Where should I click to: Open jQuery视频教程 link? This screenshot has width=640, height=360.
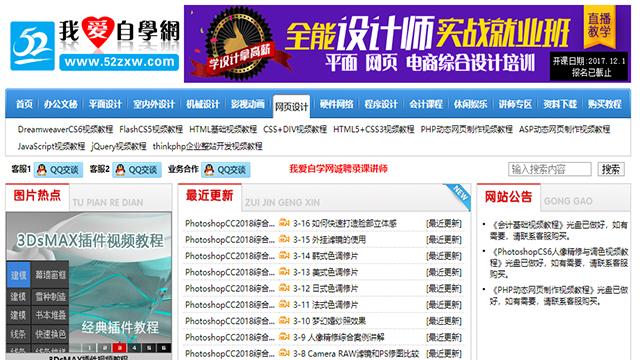pyautogui.click(x=119, y=146)
